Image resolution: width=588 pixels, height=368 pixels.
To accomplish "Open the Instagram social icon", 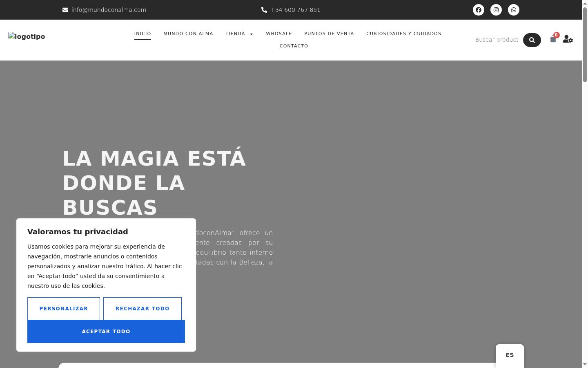I will click(496, 10).
